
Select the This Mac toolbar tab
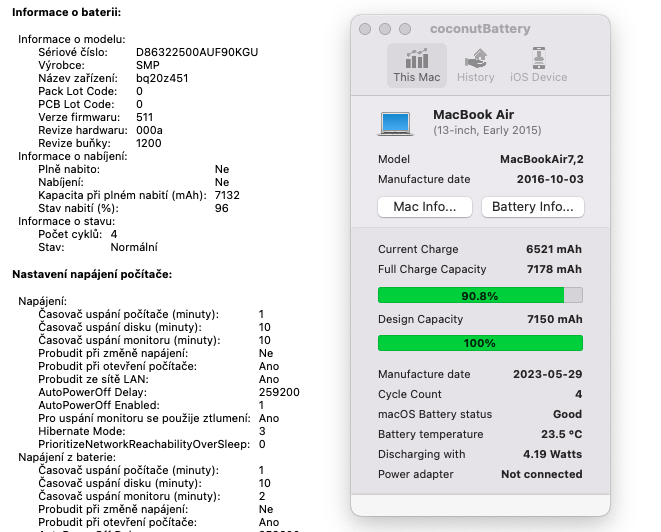(x=416, y=65)
